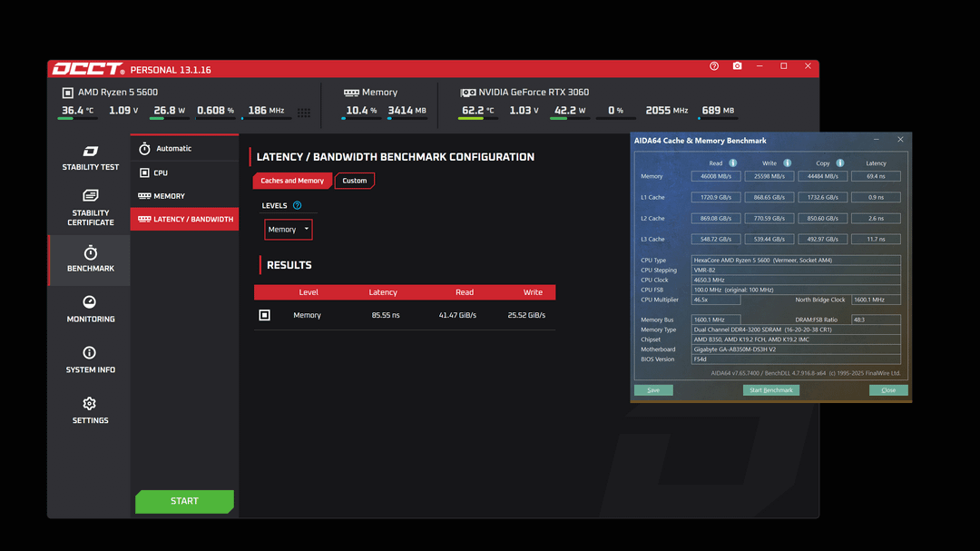Click the Memory module icon in the header

tap(351, 93)
